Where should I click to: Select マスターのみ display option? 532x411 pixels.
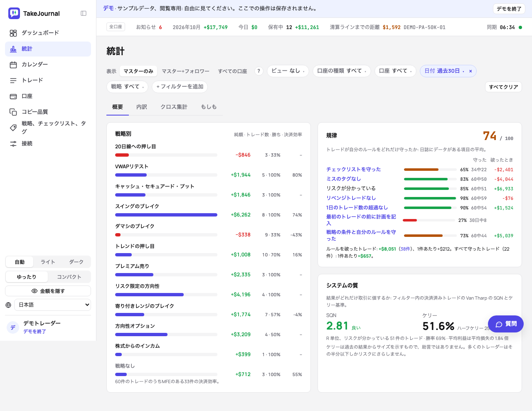(138, 71)
